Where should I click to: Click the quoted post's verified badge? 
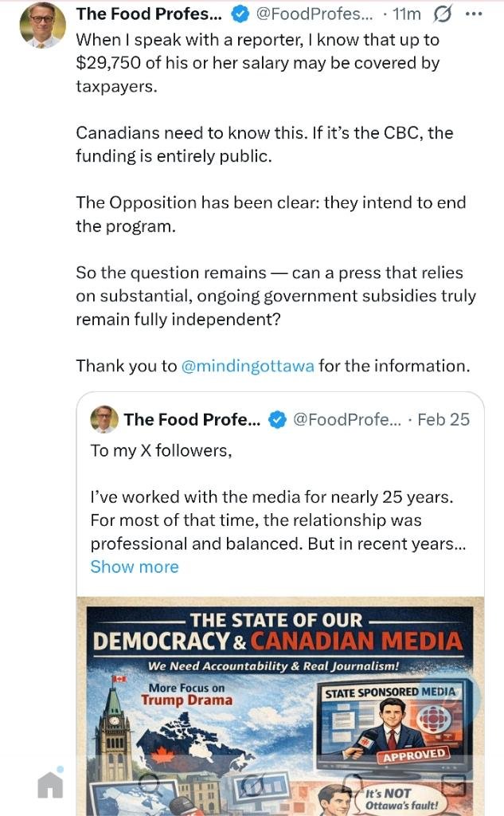[277, 419]
